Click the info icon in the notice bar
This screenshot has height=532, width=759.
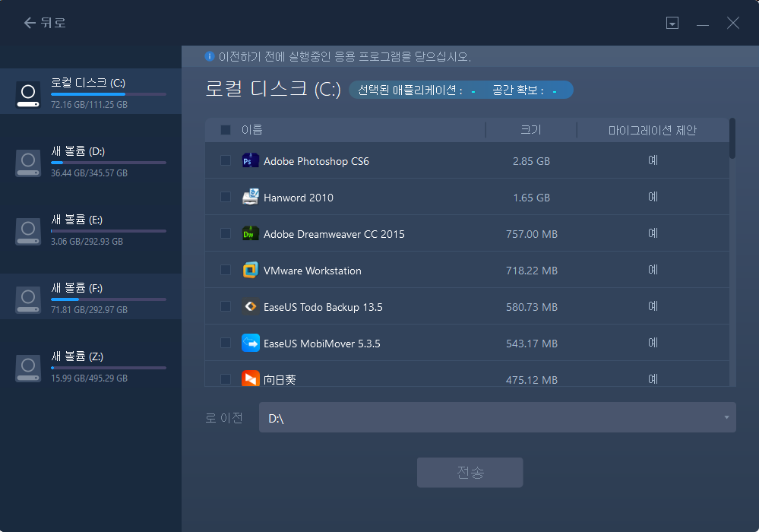(x=210, y=56)
